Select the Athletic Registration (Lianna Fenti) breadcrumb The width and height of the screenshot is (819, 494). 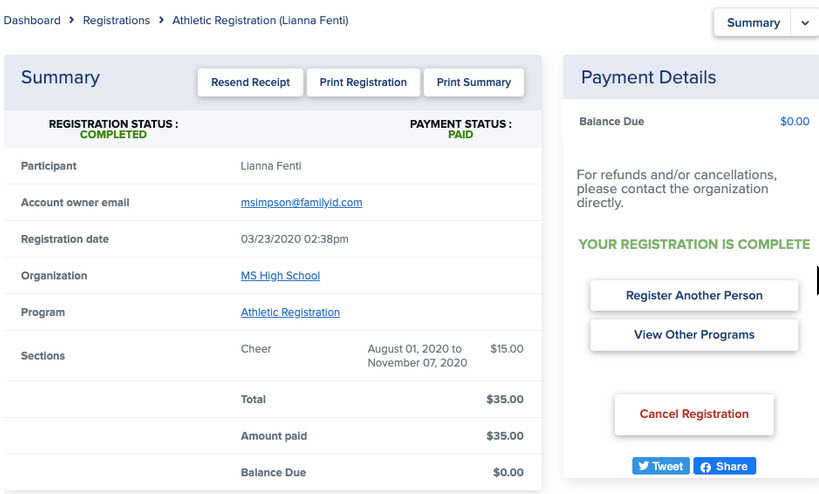[x=260, y=20]
